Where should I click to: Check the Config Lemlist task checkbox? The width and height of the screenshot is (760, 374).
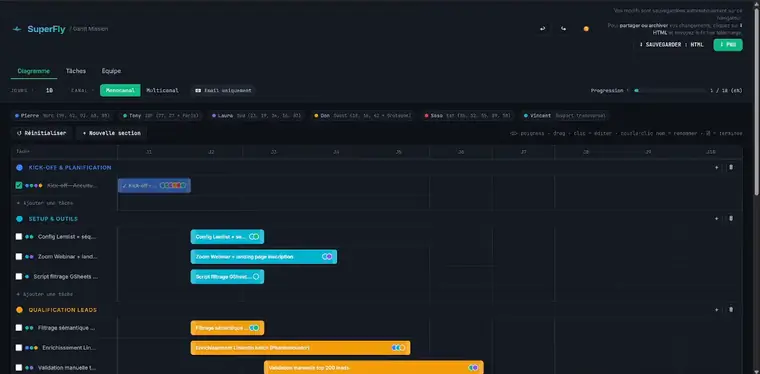[19, 237]
